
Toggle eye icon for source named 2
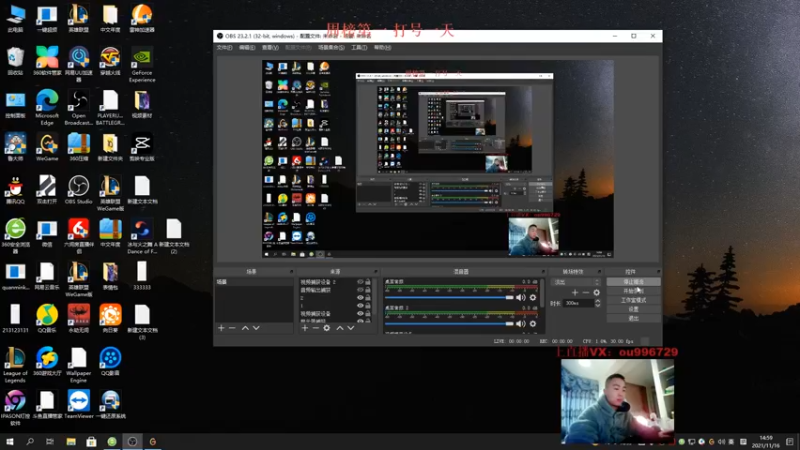coord(360,297)
